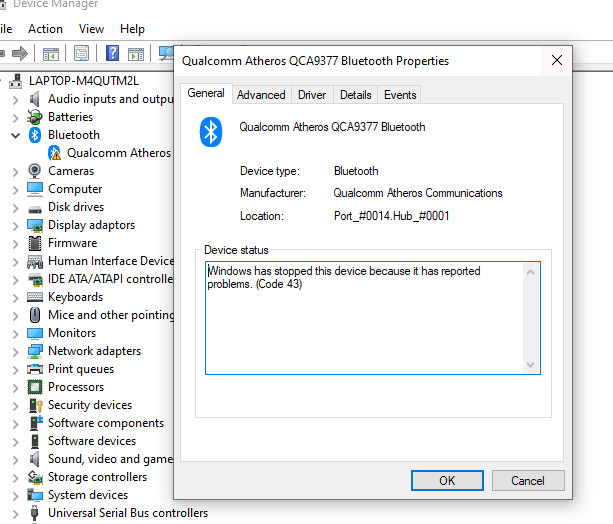Click the Cameras webcam icon
The image size is (613, 524).
click(35, 171)
